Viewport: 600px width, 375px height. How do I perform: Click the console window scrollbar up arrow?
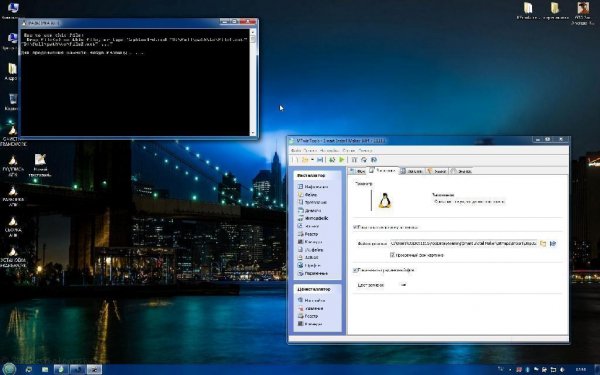click(253, 32)
